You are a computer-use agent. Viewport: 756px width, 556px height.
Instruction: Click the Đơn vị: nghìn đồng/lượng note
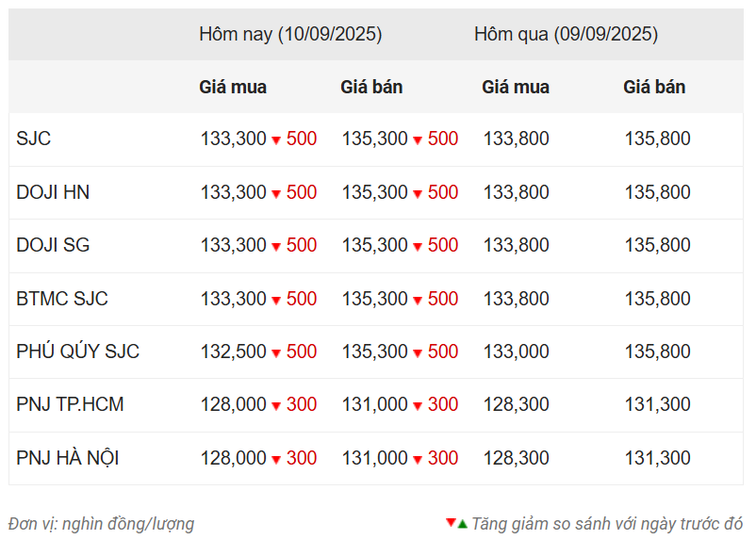pyautogui.click(x=101, y=524)
